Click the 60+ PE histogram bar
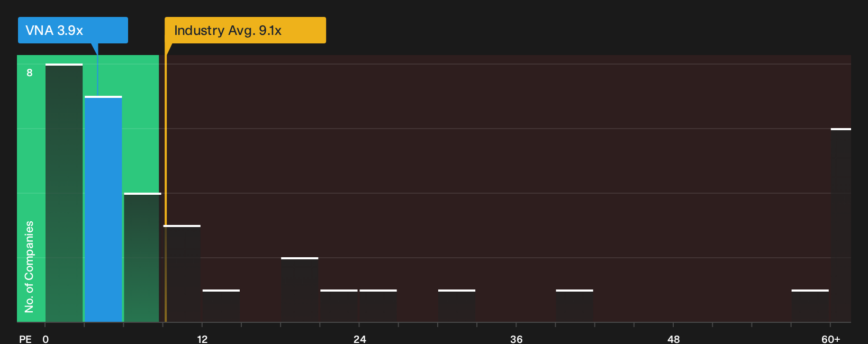The width and height of the screenshot is (868, 344). click(x=841, y=225)
